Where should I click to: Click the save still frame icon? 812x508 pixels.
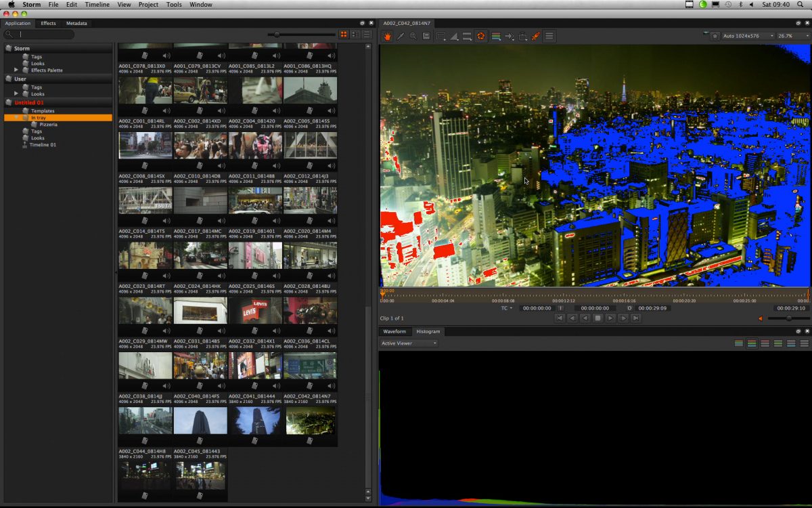pyautogui.click(x=426, y=36)
